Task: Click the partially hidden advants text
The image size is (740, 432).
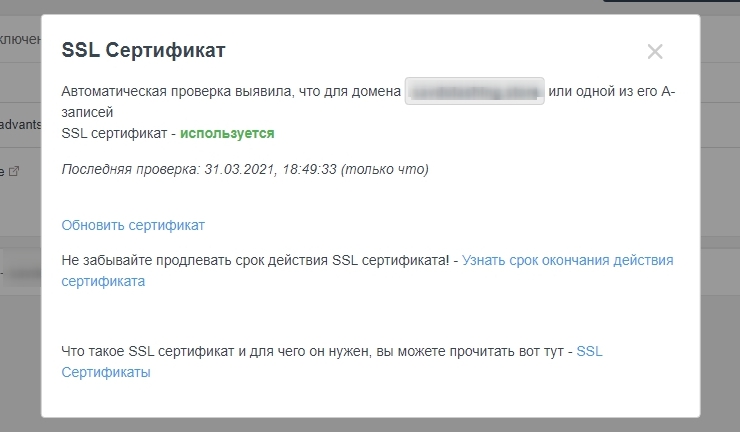Action: pos(20,123)
